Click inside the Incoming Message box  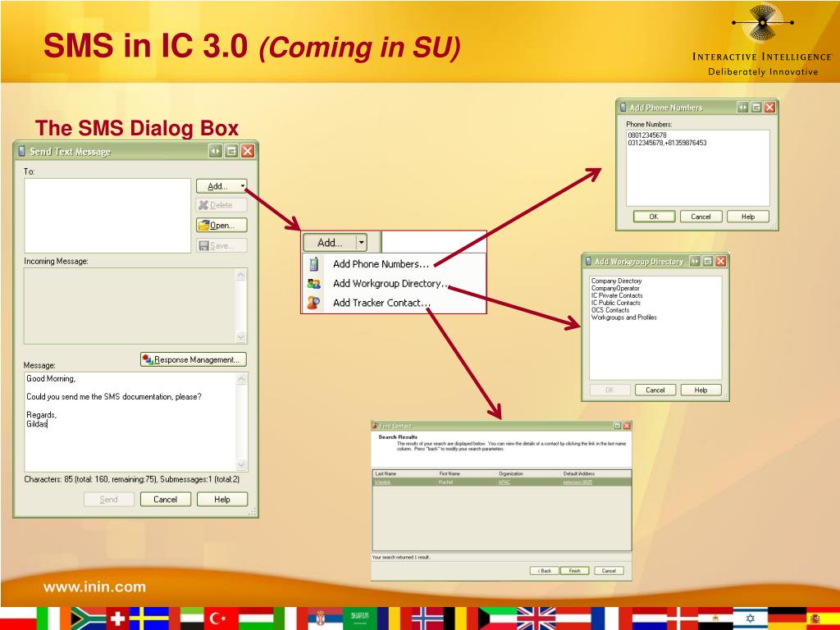coord(129,305)
